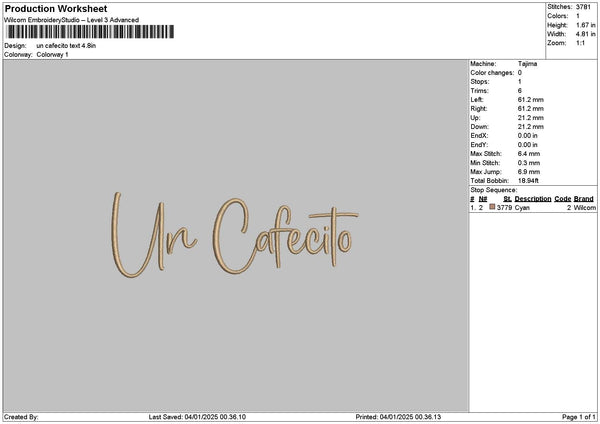
Task: Click the design name 'un cafecito text 4.8in'
Action: [x=66, y=46]
